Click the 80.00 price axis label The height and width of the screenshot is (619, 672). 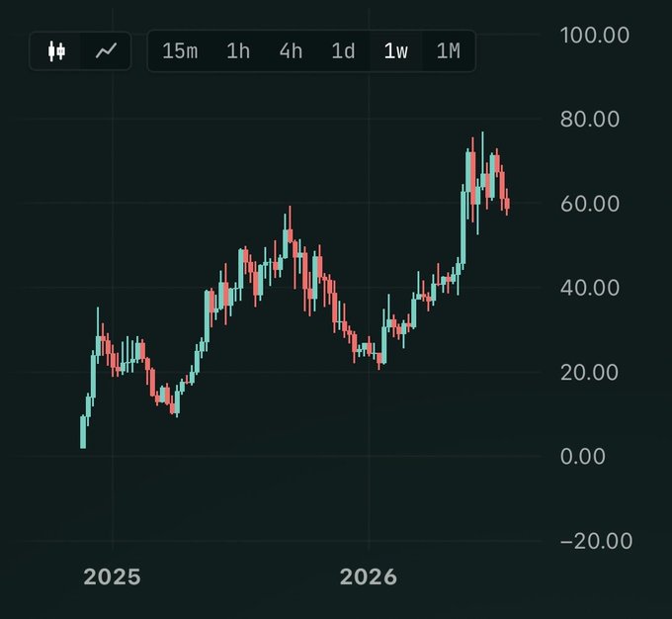pos(590,119)
